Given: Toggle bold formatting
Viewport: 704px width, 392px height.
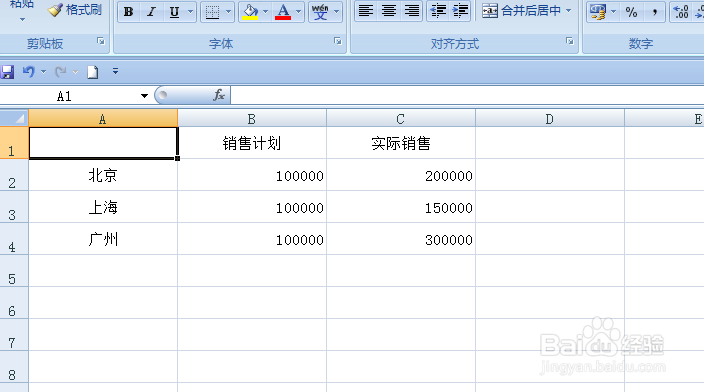Looking at the screenshot, I should [128, 12].
